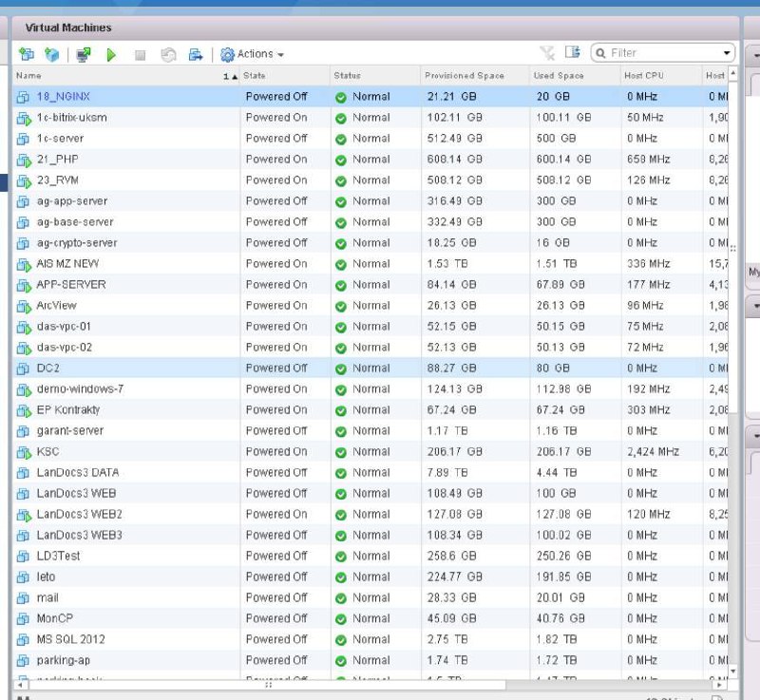This screenshot has height=700, width=760.
Task: Open console with the monitor icon
Action: point(84,55)
